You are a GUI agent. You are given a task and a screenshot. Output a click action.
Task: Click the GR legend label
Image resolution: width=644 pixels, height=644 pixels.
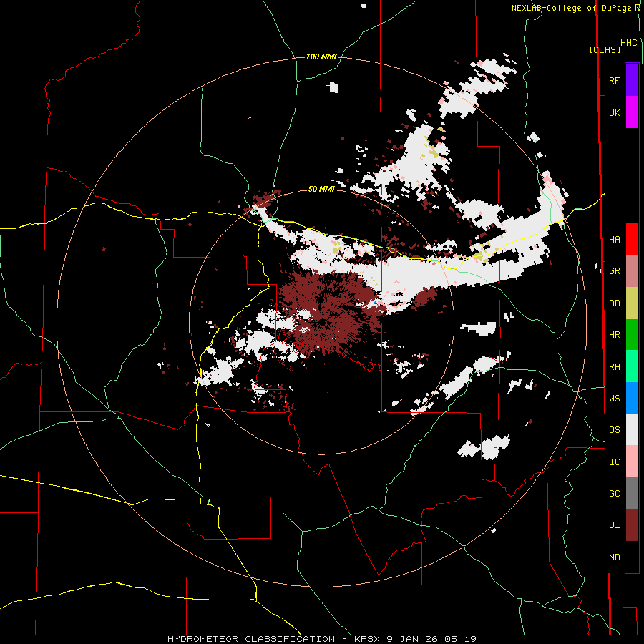tap(614, 271)
